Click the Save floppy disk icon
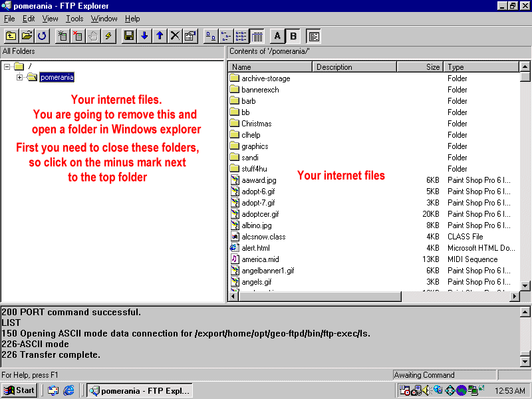 point(129,36)
